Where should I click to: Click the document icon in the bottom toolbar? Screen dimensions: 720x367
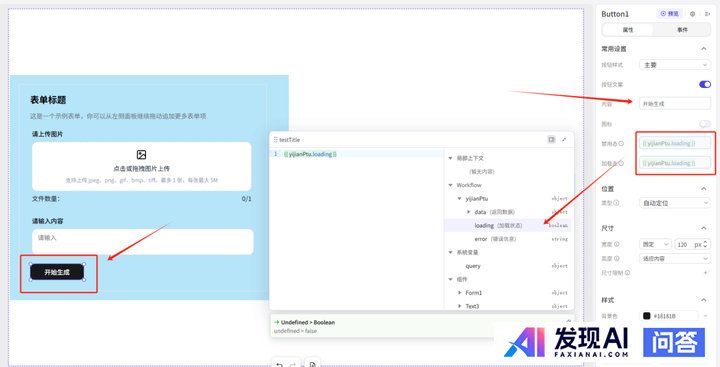click(312, 364)
